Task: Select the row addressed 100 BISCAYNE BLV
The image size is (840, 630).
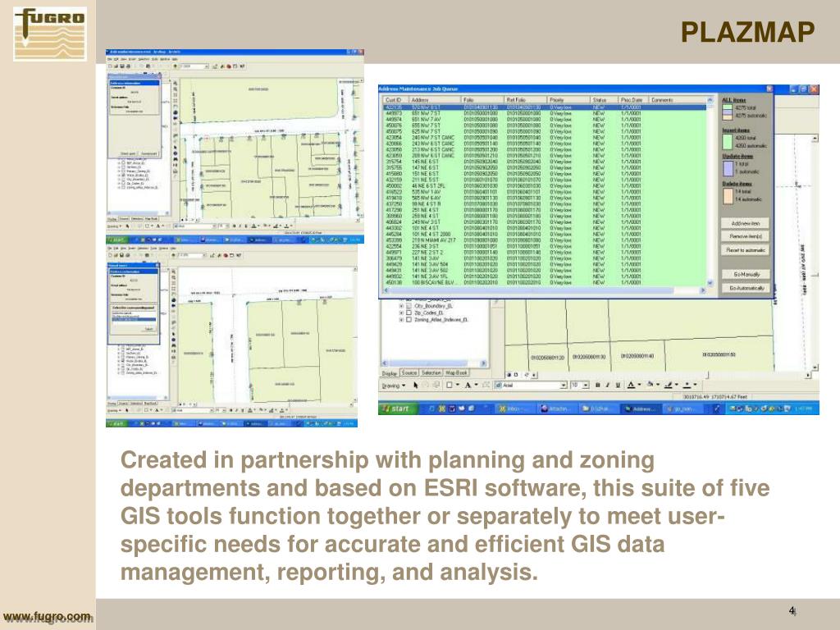Action: coord(545,282)
